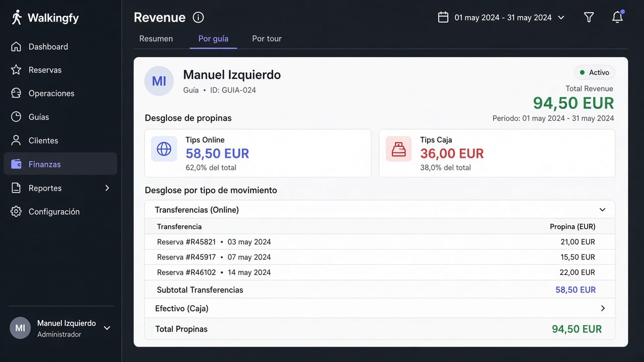Click the MI avatar in sidebar footer
Viewport: 644px width, 362px height.
(20, 328)
